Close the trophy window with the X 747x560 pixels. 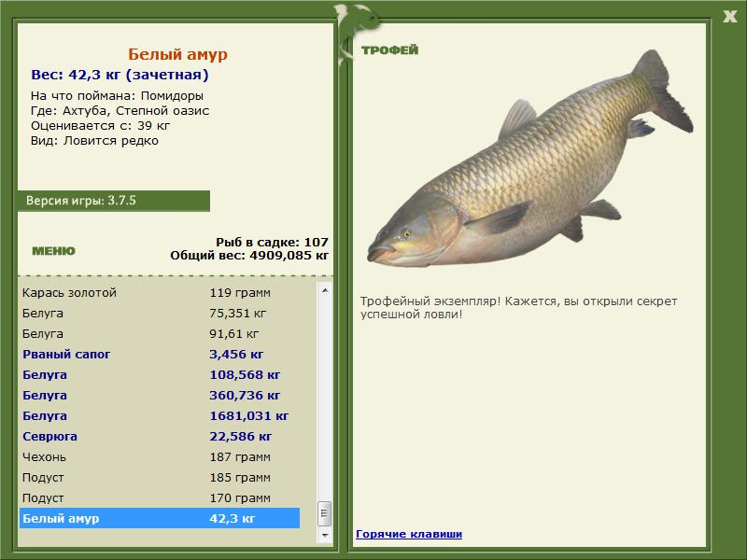(730, 17)
